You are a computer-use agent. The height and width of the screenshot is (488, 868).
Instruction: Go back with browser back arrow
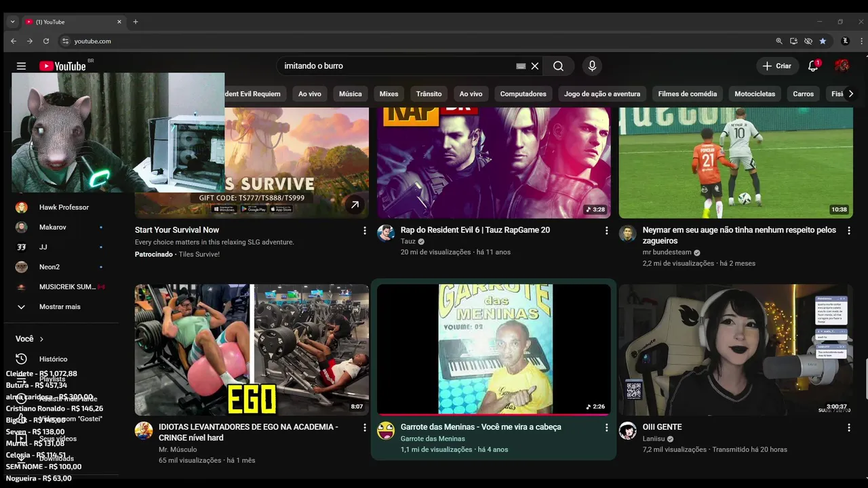coord(14,41)
